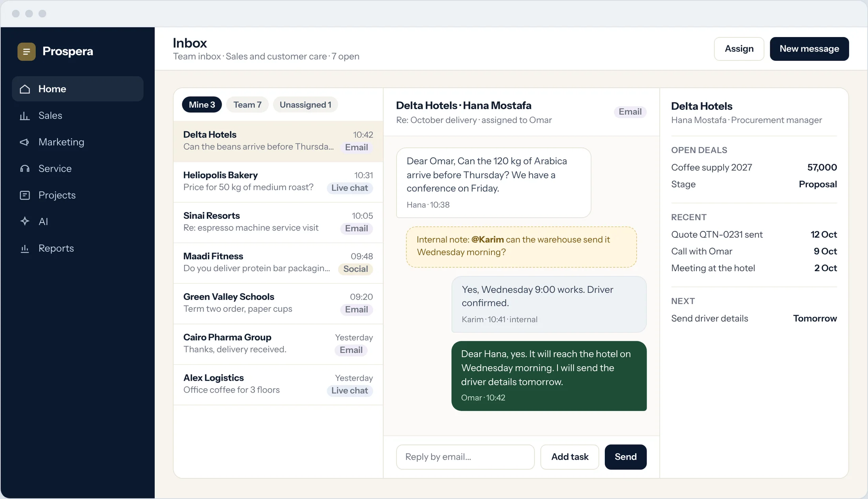Click the Social tag on Maadi Fitness

click(355, 269)
